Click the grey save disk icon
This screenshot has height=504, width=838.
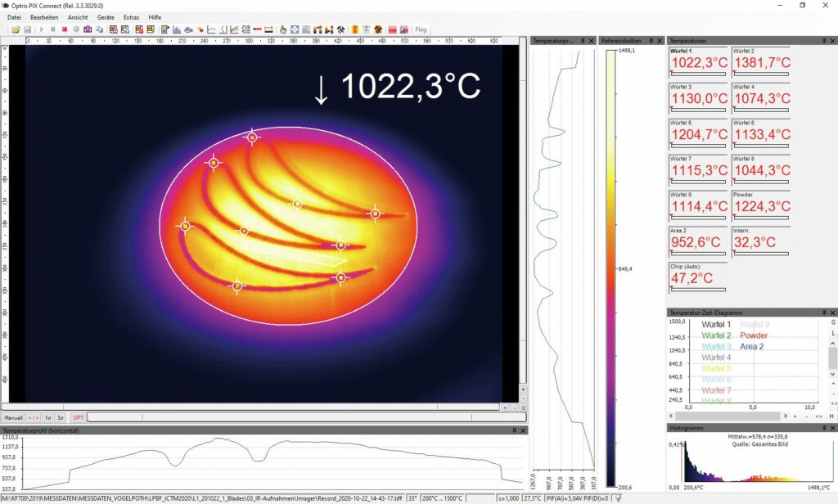[26, 29]
